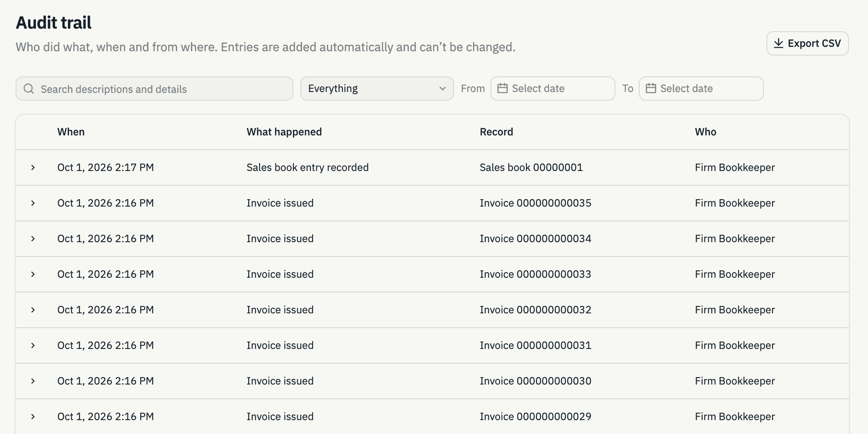This screenshot has width=868, height=434.
Task: Expand the row for Invoice 000000000029
Action: pyautogui.click(x=33, y=417)
